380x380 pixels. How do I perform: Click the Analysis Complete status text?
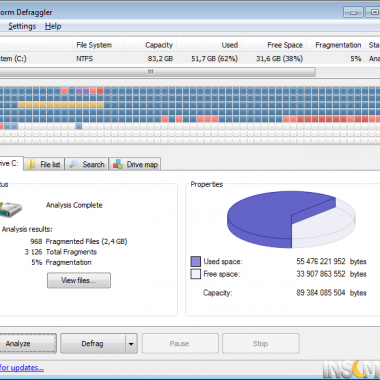pos(74,205)
